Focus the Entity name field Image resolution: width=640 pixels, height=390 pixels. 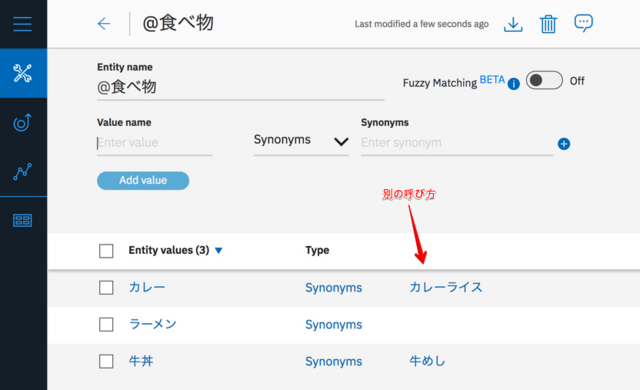pyautogui.click(x=240, y=87)
